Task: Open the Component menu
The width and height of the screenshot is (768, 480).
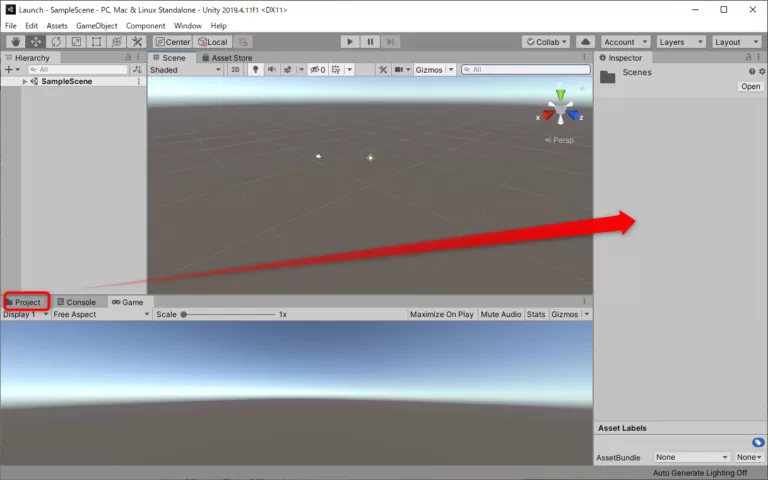Action: pyautogui.click(x=145, y=25)
